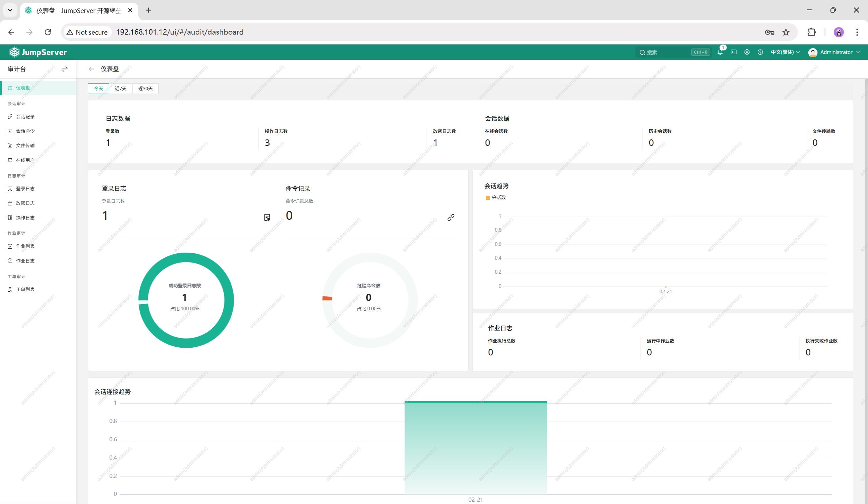
Task: Select the 近30天 time range
Action: coord(145,89)
